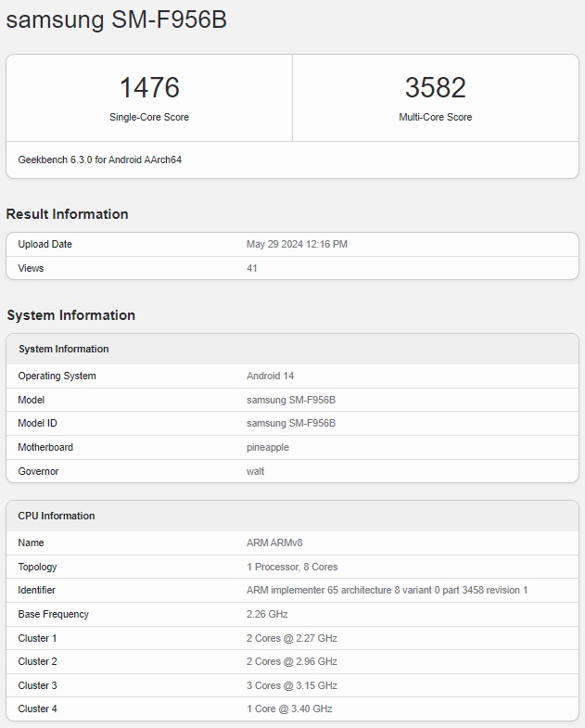Select the ARM implementer identifier string
Screen dimensions: 585x728
(387, 591)
